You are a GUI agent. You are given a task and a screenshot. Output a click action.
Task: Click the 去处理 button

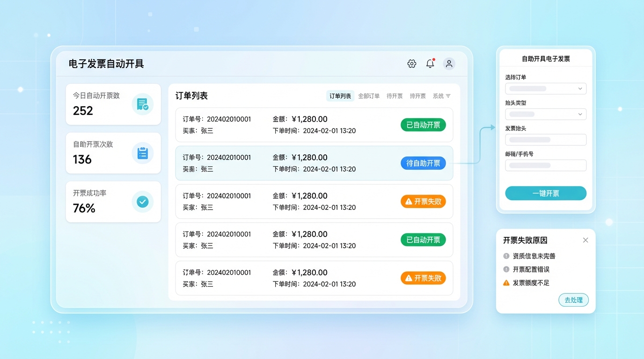573,300
